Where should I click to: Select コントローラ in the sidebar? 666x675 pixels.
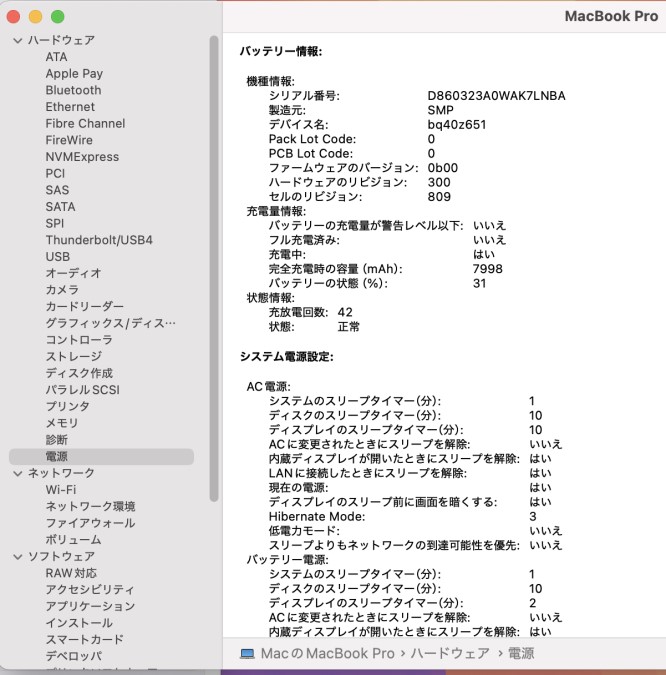(x=79, y=340)
